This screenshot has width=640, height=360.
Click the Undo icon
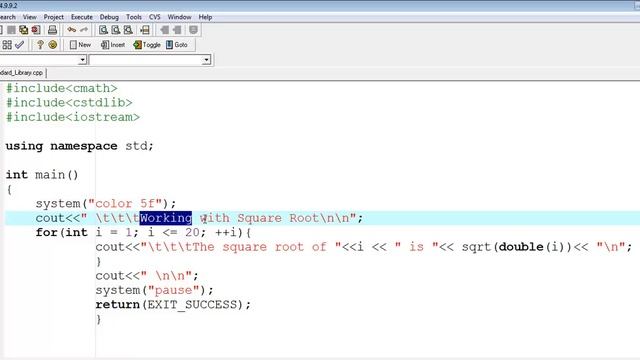pyautogui.click(x=71, y=30)
